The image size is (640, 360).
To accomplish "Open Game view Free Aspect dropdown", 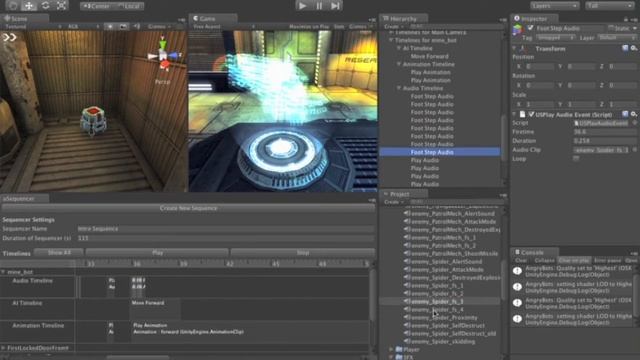I will coord(224,27).
